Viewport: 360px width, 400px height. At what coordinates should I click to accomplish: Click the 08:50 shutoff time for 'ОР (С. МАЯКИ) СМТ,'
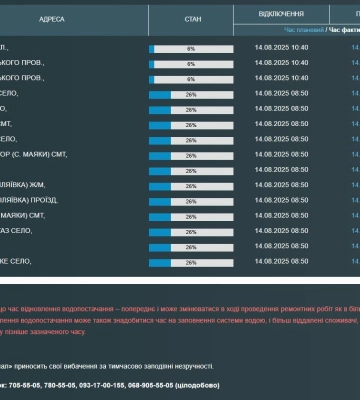(281, 155)
